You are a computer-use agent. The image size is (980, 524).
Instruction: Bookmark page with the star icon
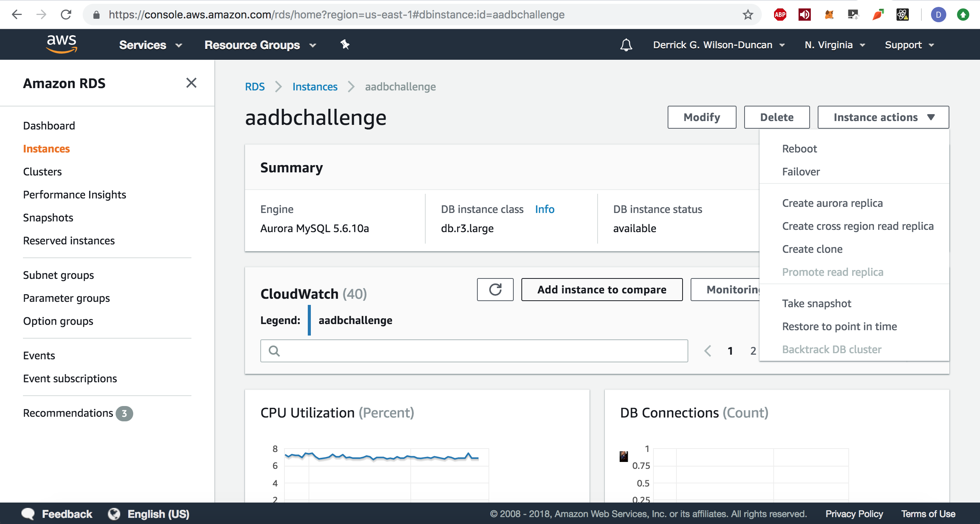[x=748, y=15]
